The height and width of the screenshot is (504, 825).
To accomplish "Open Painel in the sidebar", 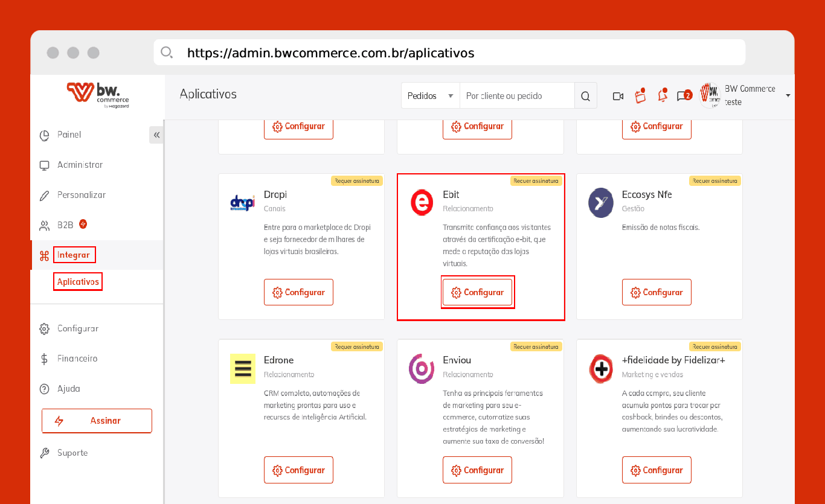I will (x=69, y=135).
